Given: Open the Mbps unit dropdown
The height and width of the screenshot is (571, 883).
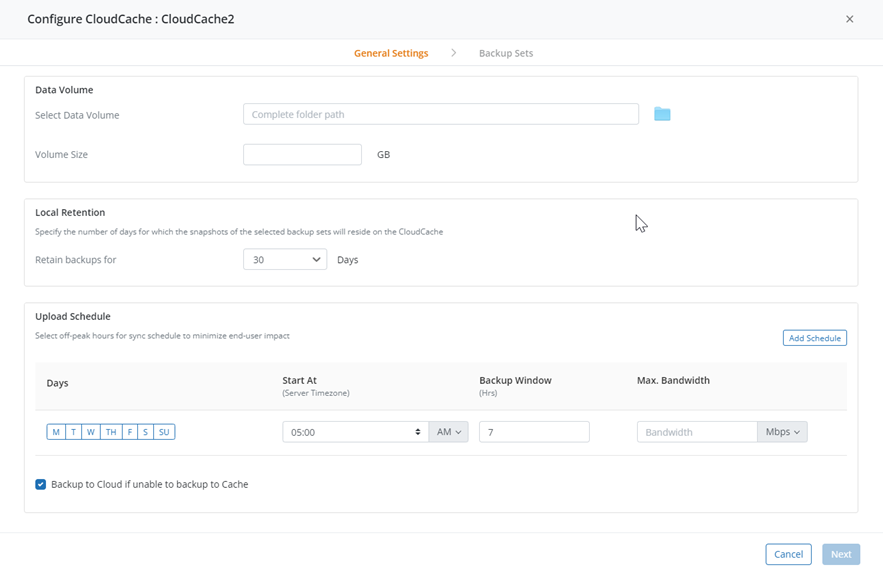Looking at the screenshot, I should [x=782, y=432].
